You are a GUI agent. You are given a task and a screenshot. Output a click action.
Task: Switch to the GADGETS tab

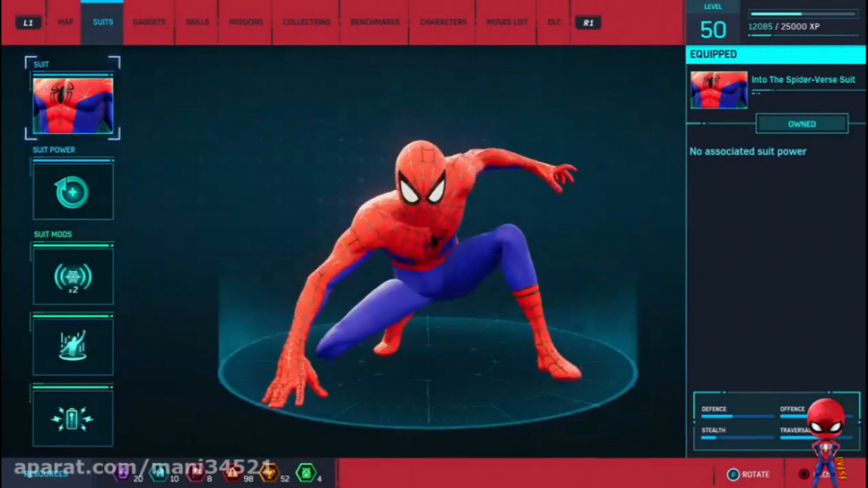pyautogui.click(x=149, y=22)
